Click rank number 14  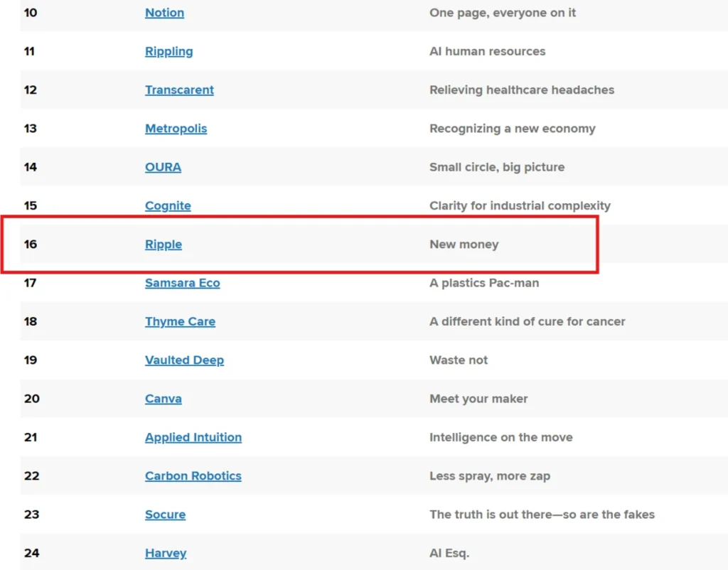click(x=30, y=166)
